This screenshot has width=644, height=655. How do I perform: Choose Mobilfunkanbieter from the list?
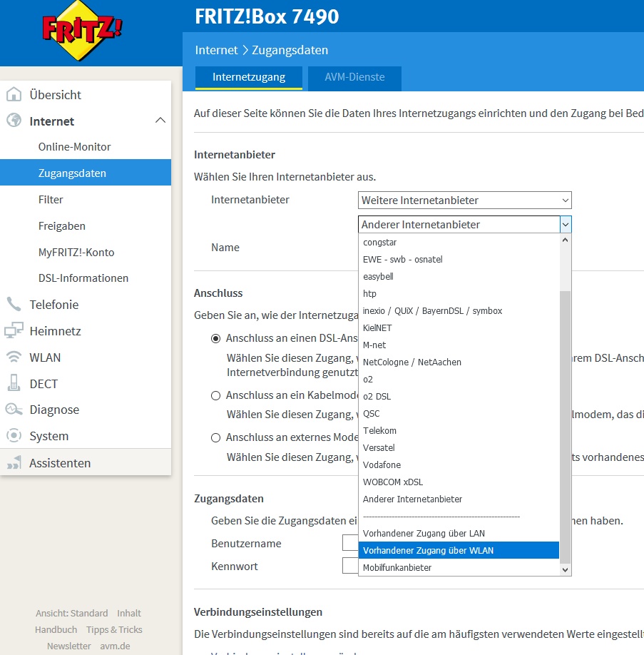coord(459,568)
